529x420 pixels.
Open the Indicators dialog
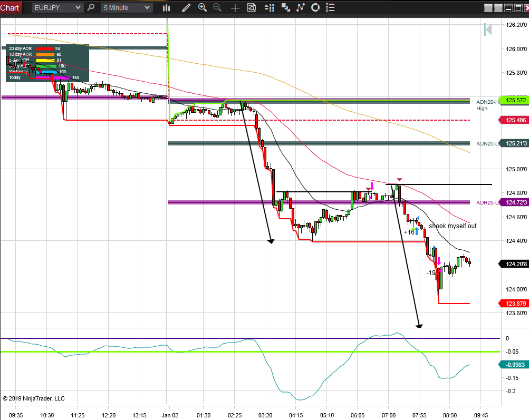(x=286, y=8)
